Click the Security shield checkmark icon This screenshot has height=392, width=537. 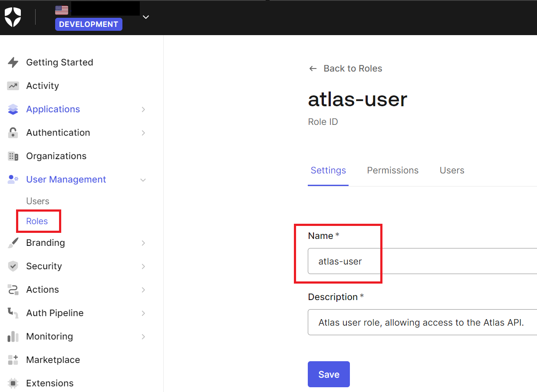(x=13, y=266)
